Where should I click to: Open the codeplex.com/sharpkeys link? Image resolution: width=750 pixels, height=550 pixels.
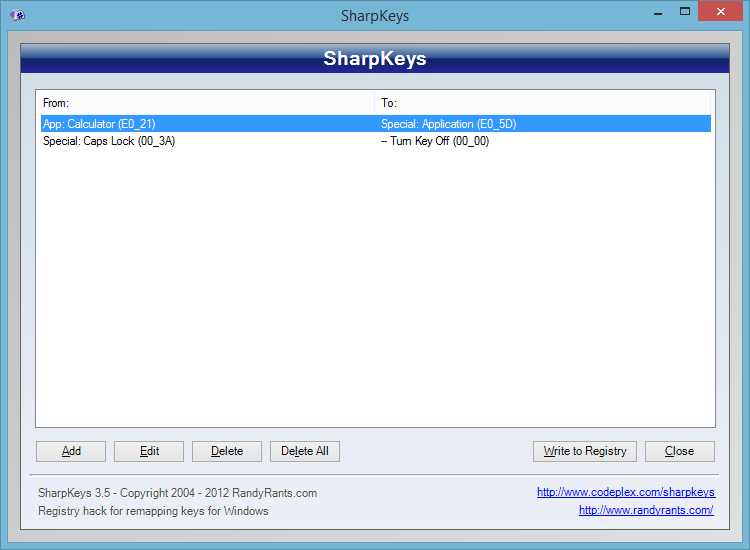click(x=626, y=492)
